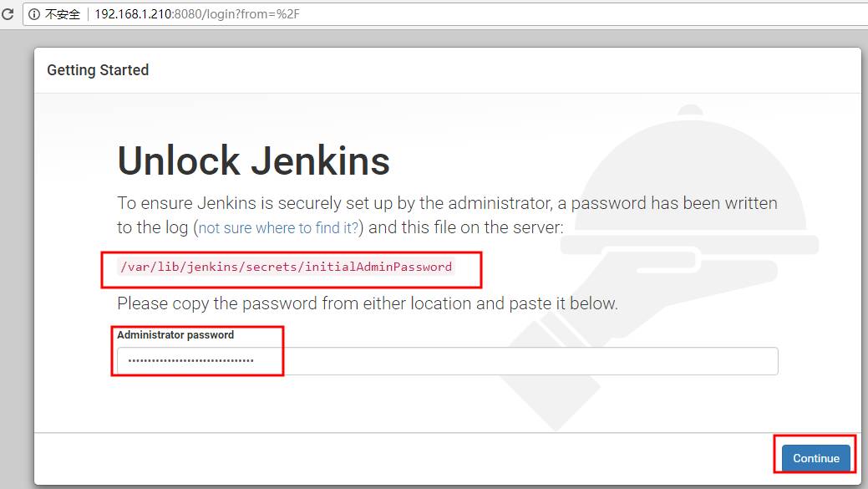Select the /var/lib/jenkins/secrets/initialAdminPassword path text
The width and height of the screenshot is (868, 489).
[x=287, y=267]
